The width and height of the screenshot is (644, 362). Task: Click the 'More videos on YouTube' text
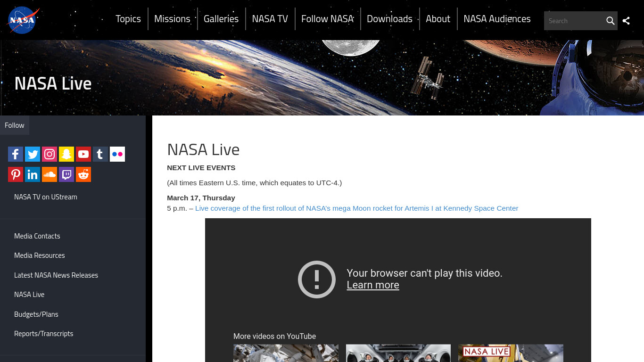274,336
